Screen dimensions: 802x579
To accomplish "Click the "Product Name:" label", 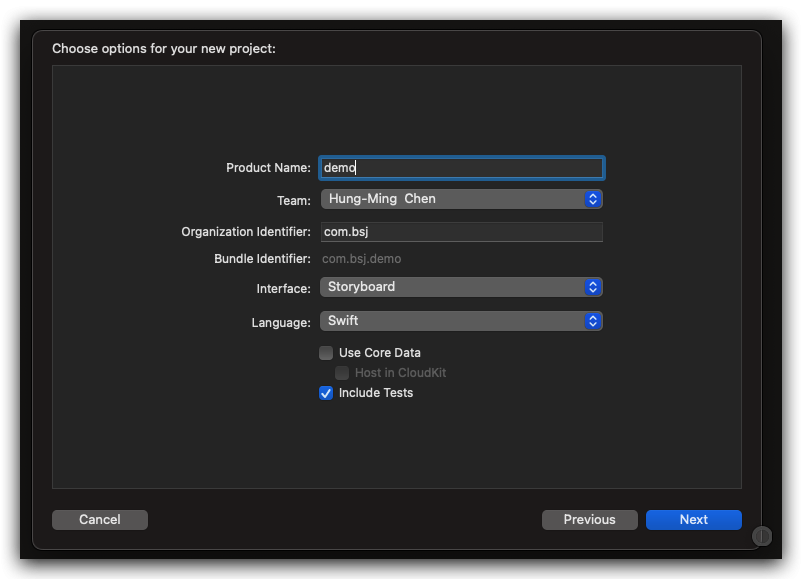I will pos(268,168).
